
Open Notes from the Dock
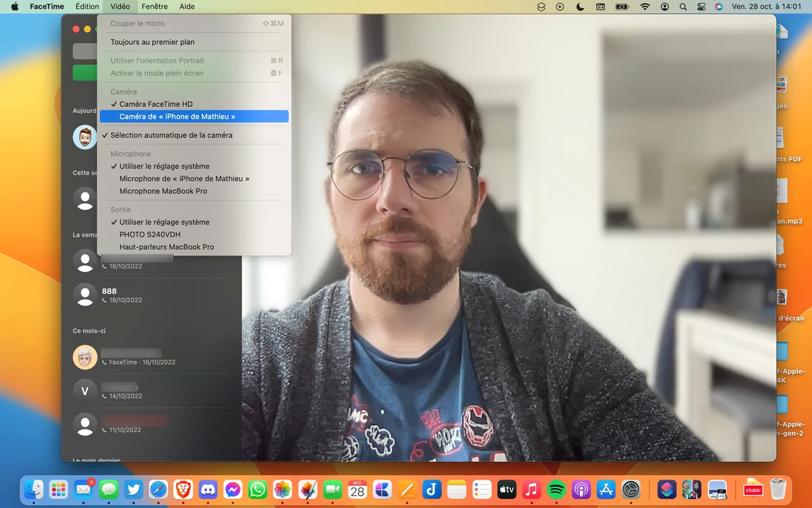pyautogui.click(x=457, y=489)
